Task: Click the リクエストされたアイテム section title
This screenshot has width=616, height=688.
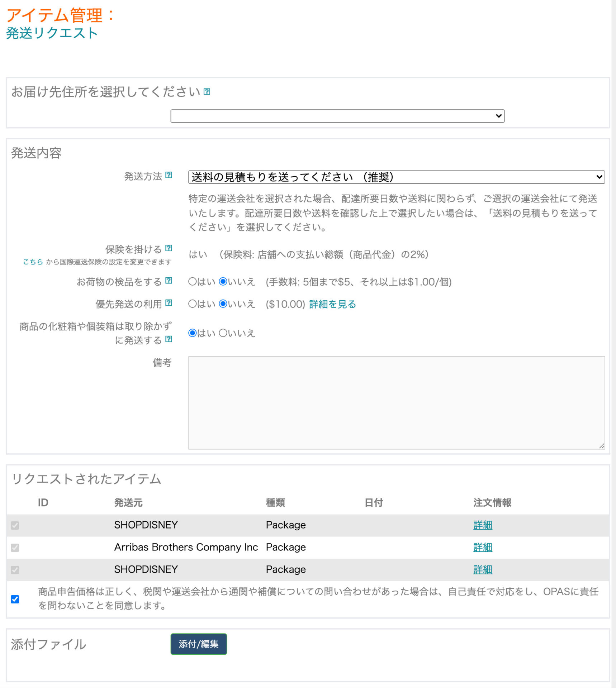Action: [x=86, y=479]
